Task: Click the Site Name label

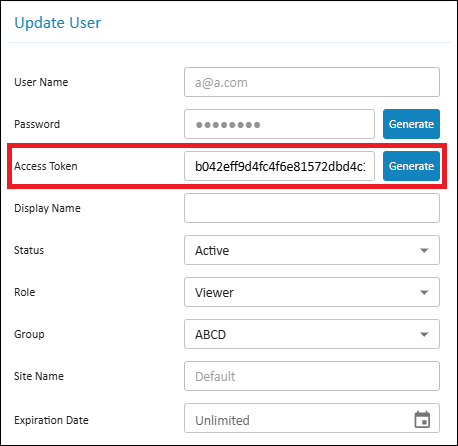Action: click(39, 376)
